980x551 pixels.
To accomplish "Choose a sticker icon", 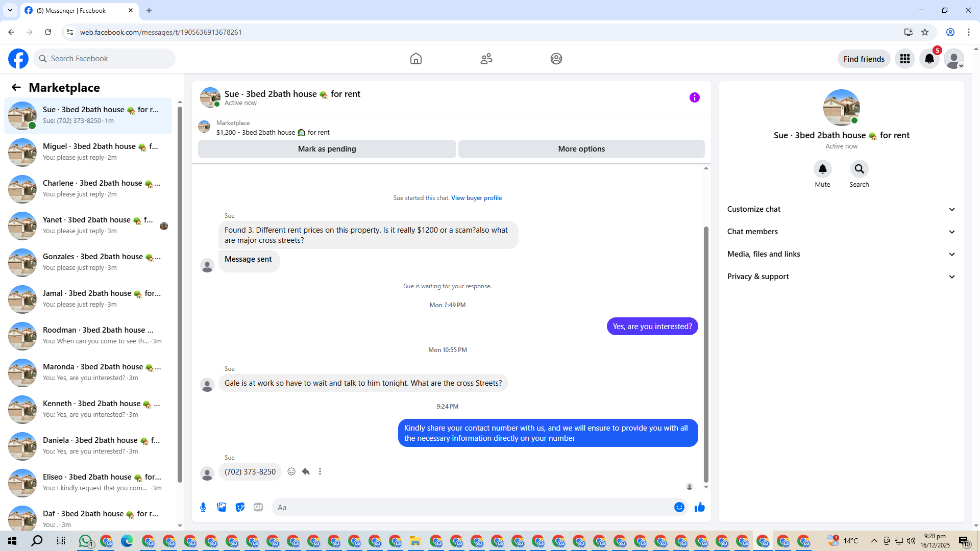I will point(240,507).
